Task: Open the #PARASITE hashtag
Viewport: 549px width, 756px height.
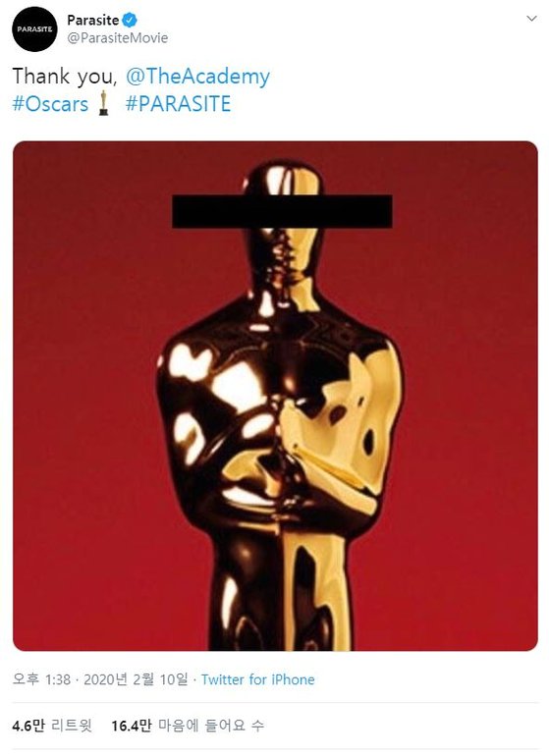Action: tap(178, 104)
